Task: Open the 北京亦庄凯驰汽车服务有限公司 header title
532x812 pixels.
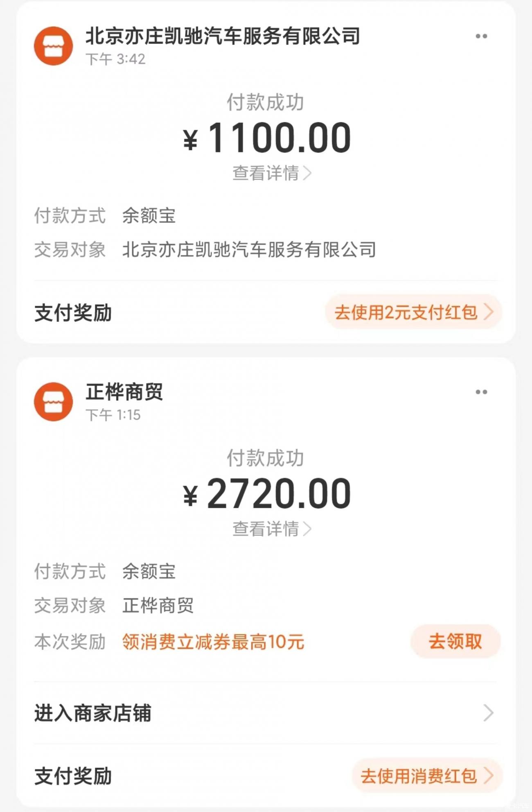Action: 223,36
